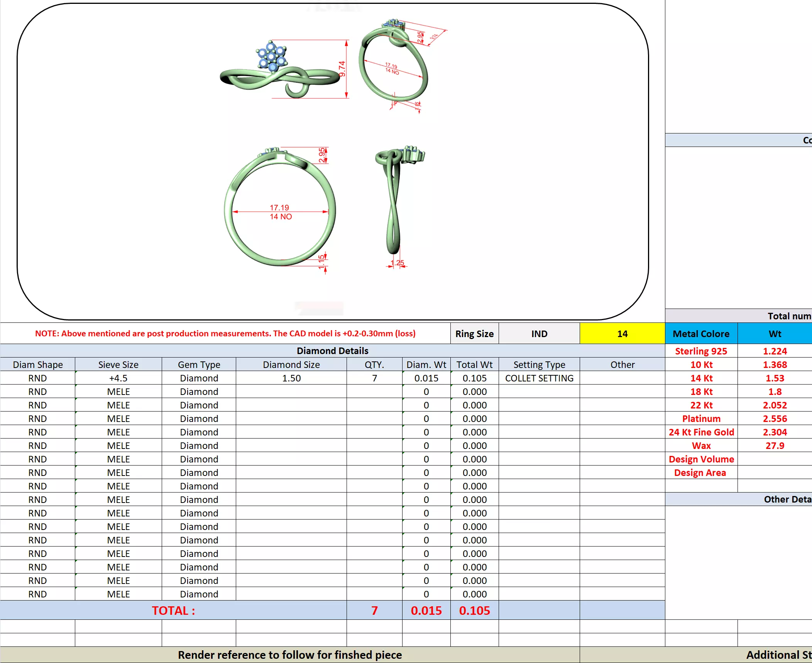This screenshot has height=663, width=812.
Task: Click the Platinum weight 2.556 cell
Action: coord(774,418)
